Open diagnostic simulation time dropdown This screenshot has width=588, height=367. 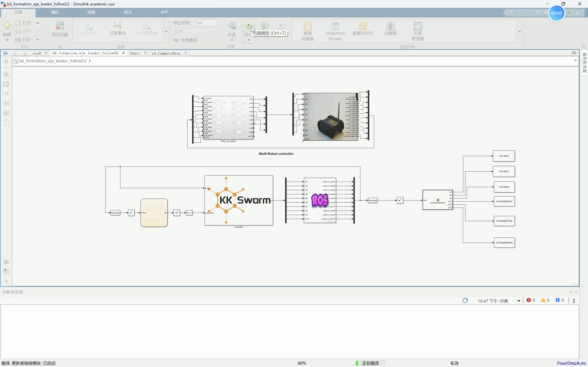coord(518,301)
